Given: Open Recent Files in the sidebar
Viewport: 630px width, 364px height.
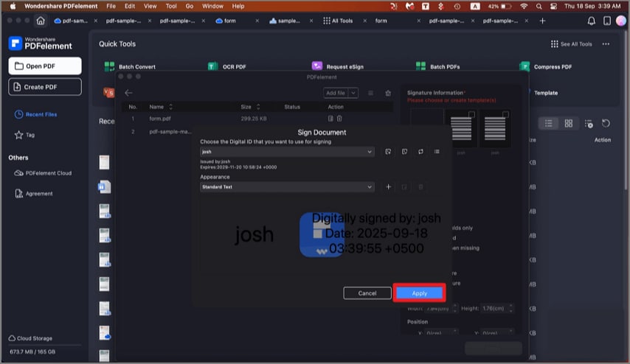Looking at the screenshot, I should [35, 114].
